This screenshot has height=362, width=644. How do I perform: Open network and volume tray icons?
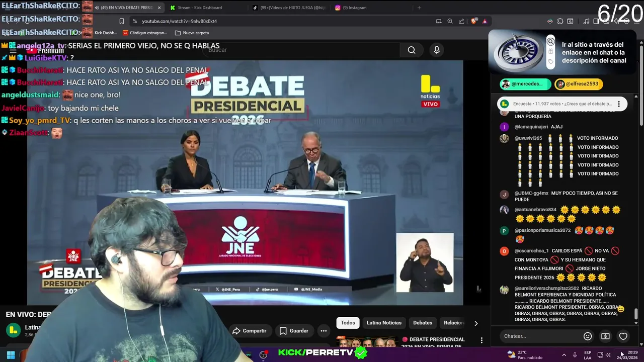[x=604, y=355]
